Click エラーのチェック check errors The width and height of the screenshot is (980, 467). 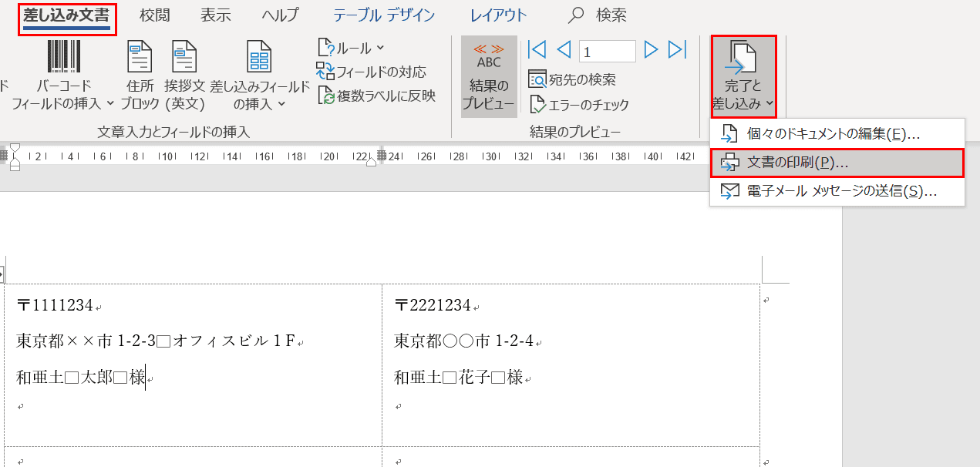coord(578,105)
